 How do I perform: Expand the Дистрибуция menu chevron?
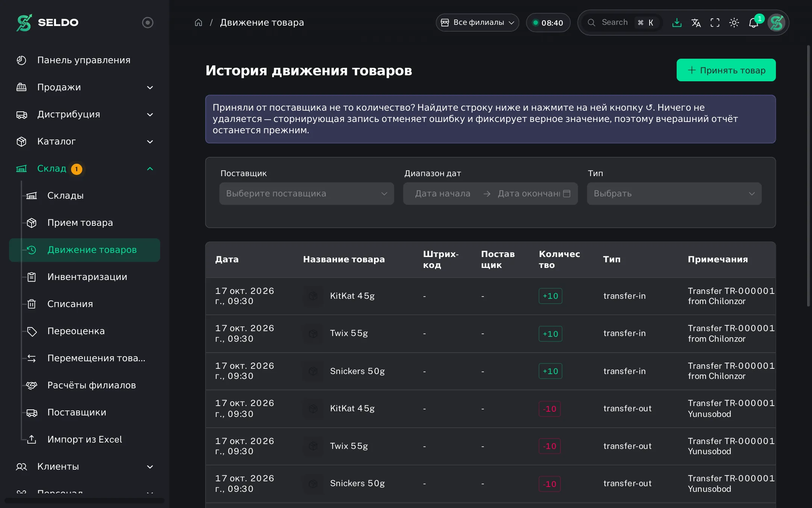[x=150, y=114]
